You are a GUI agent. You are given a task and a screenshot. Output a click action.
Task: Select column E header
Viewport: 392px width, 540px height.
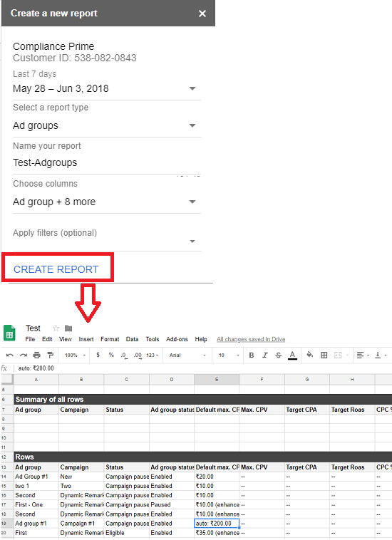pos(217,380)
